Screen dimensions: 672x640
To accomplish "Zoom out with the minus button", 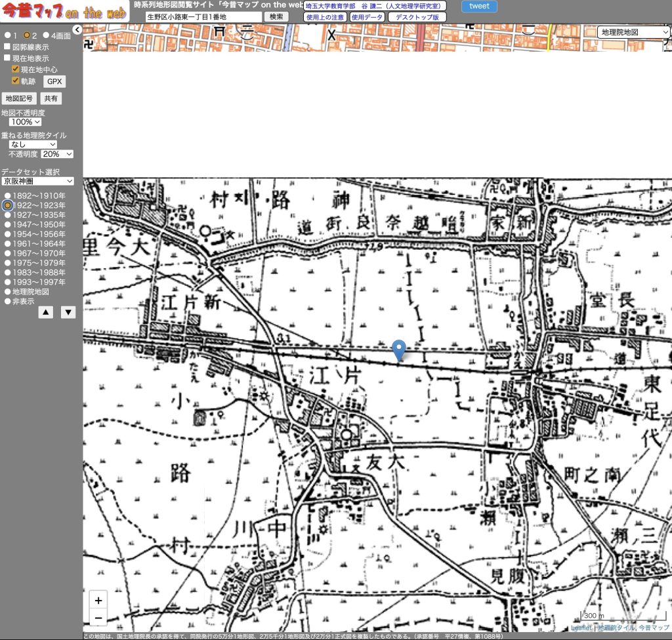I will [x=98, y=618].
